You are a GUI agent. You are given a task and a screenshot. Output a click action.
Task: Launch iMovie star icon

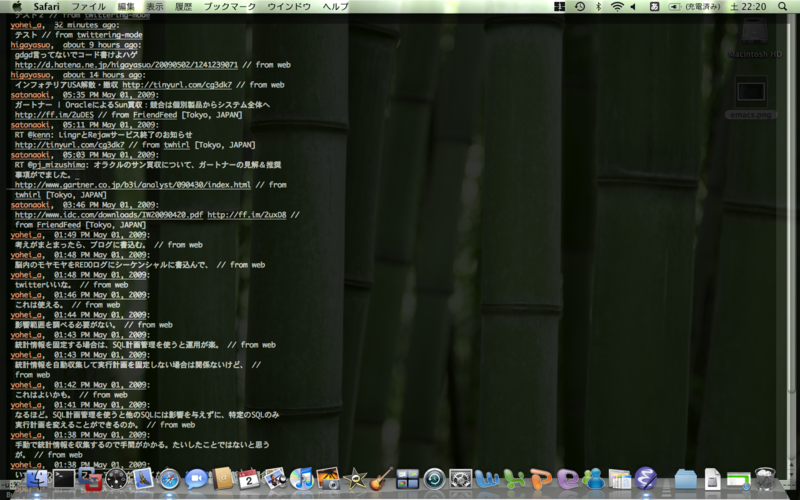(x=355, y=480)
